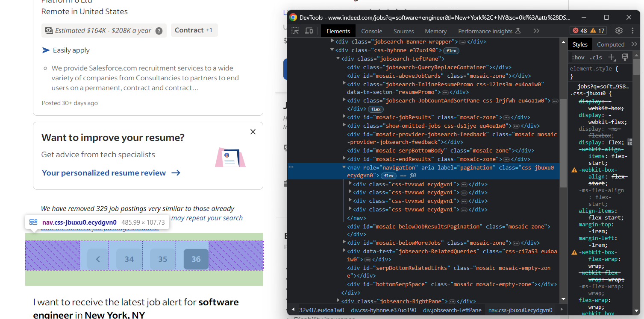Open the Computed styles tab

(611, 44)
